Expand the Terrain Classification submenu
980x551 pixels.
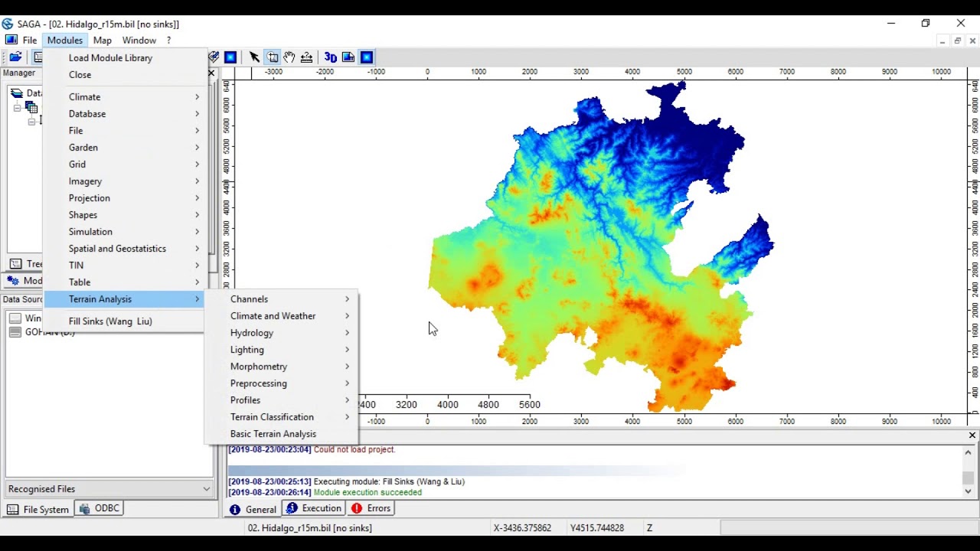click(281, 417)
